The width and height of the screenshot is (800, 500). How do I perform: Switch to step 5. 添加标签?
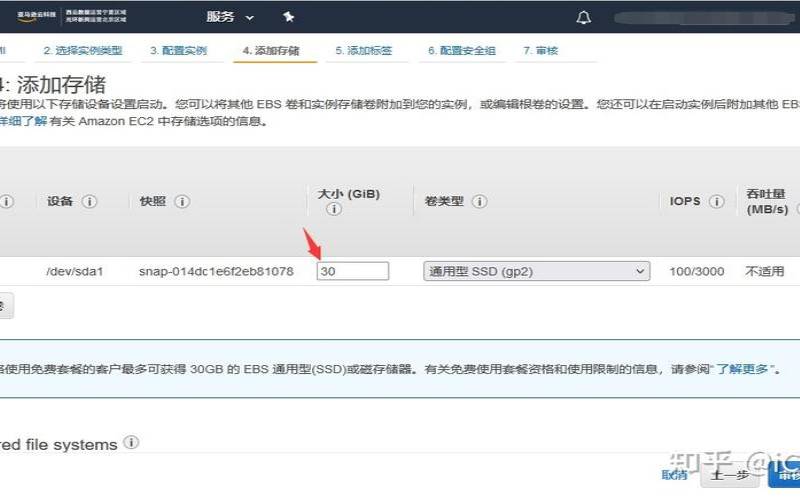(x=364, y=50)
